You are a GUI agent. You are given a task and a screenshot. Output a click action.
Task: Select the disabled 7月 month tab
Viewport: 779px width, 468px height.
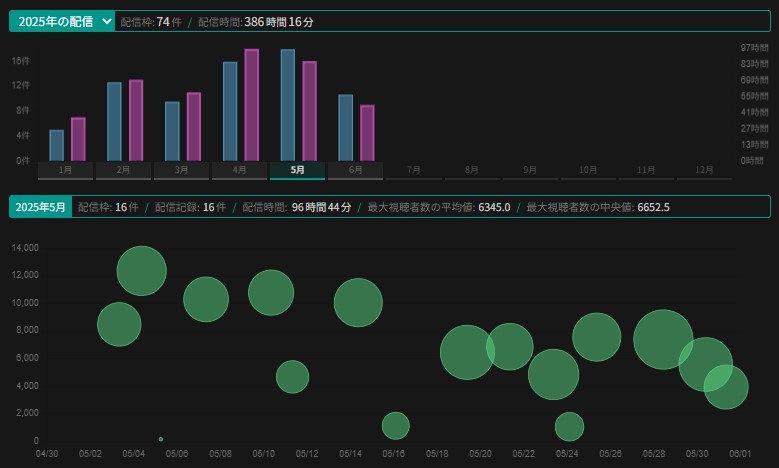413,170
